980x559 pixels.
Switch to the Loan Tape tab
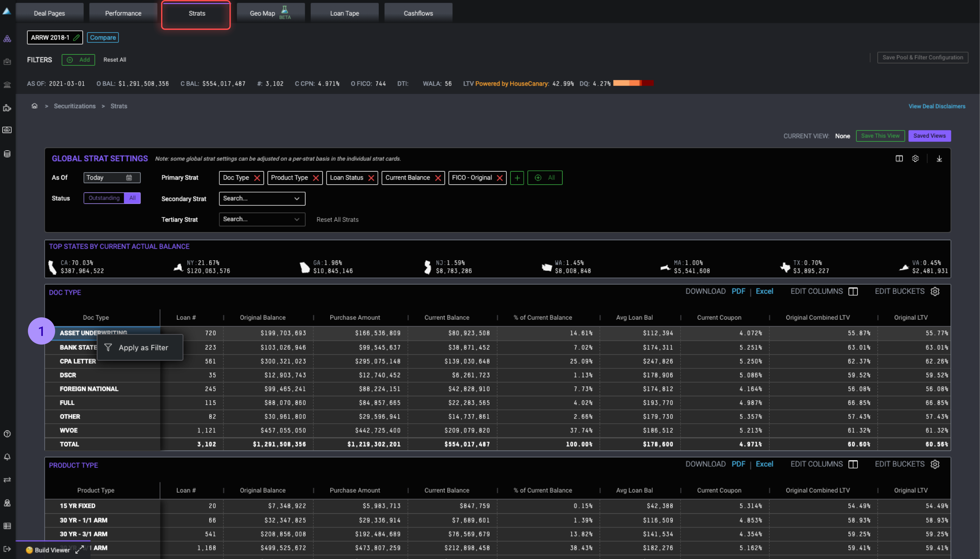(x=344, y=13)
